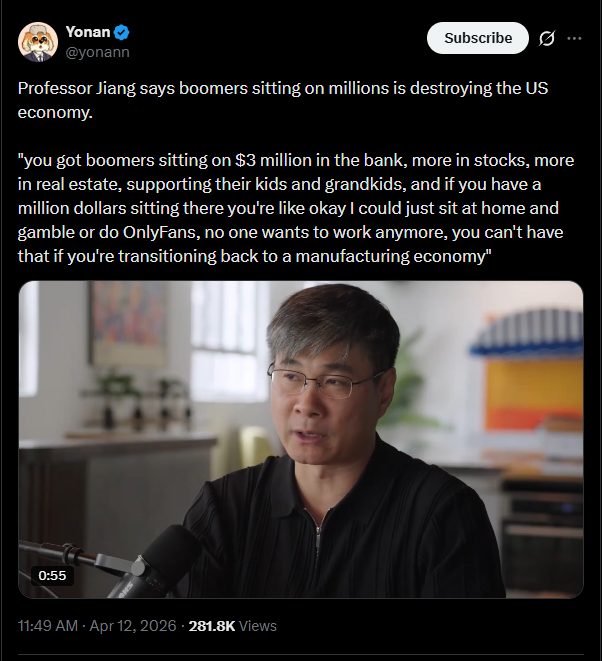View the 281.8K Views count details
This screenshot has width=602, height=661.
coord(232,626)
